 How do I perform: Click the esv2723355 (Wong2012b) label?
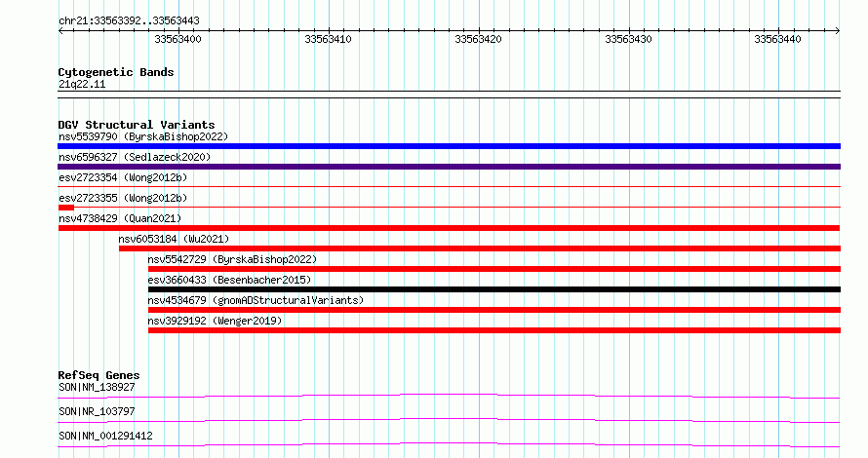click(x=123, y=198)
